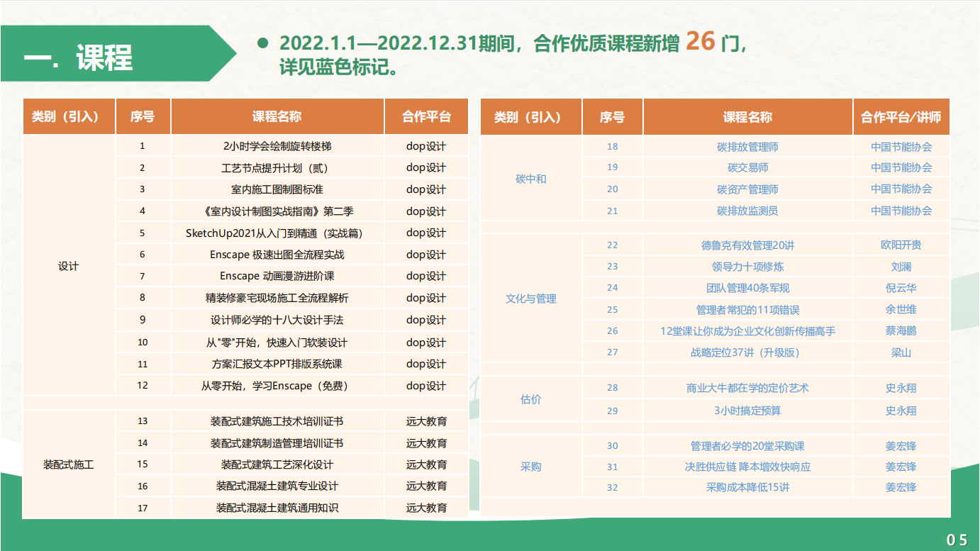
Task: Click course 'Enscape 极速出图全流程实战'
Action: click(277, 255)
